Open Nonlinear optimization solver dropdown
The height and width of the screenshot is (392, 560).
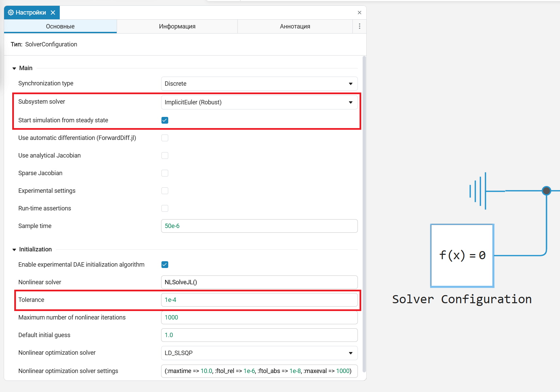[x=259, y=353]
